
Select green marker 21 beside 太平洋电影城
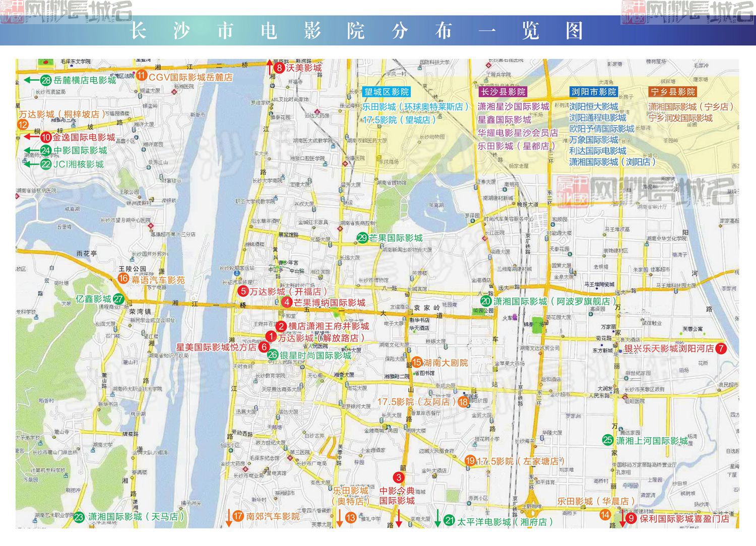point(450,520)
